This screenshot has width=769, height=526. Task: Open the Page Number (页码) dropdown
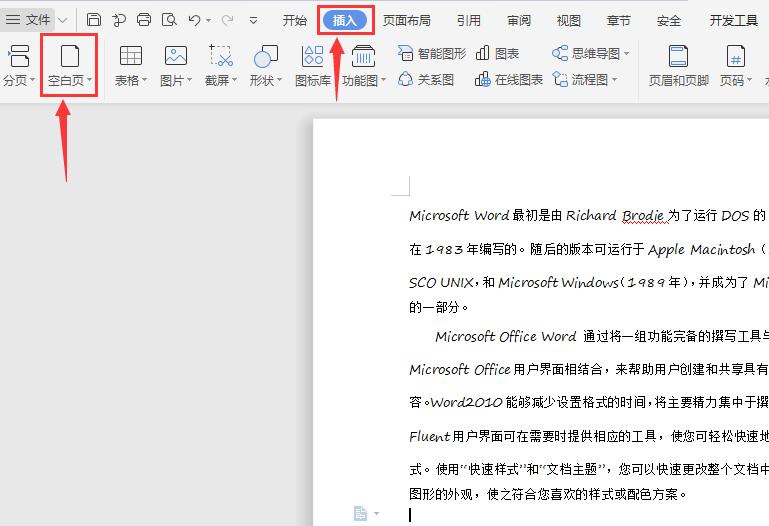736,65
